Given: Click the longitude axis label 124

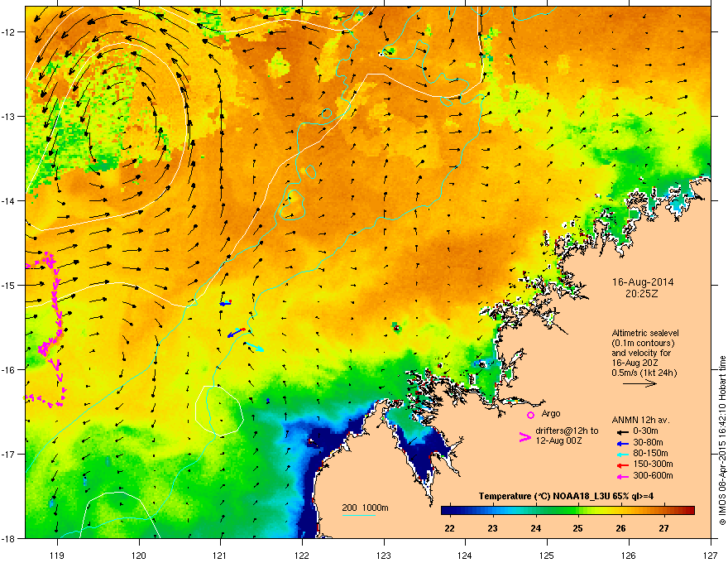Looking at the screenshot, I should click(x=465, y=556).
